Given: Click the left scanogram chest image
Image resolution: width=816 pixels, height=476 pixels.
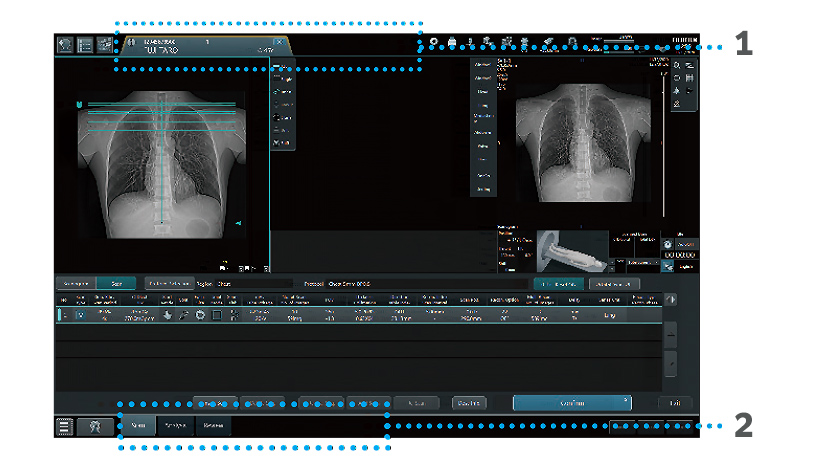Looking at the screenshot, I should pos(161,164).
